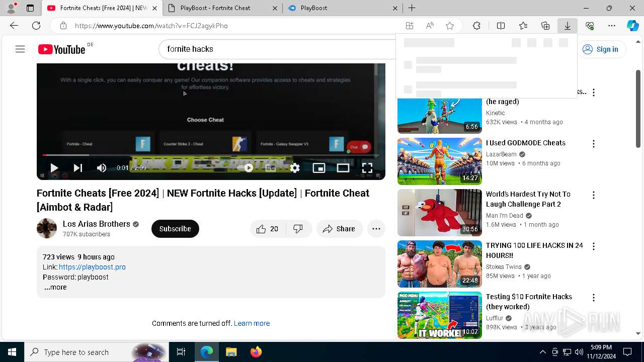
Task: Play the video
Action: [x=54, y=168]
